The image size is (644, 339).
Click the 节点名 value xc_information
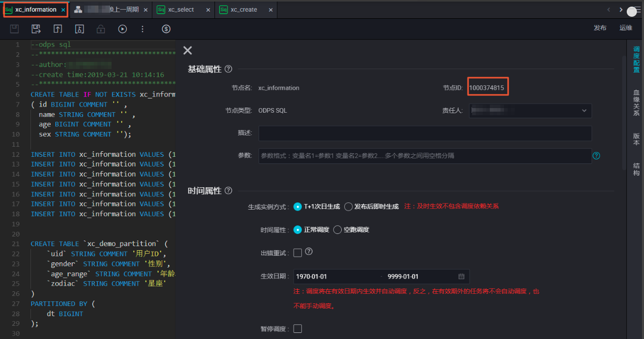(279, 88)
